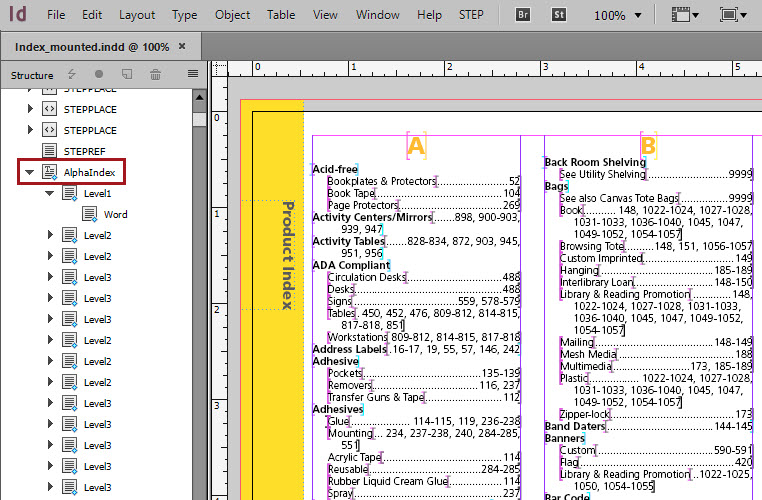762x500 pixels.
Task: Click the ruler origin corner box
Action: 220,69
